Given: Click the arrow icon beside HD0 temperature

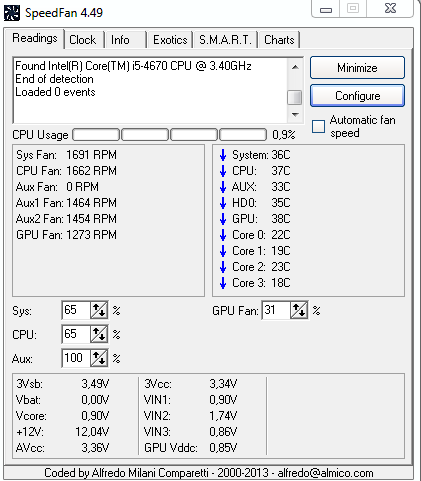Looking at the screenshot, I should click(223, 203).
